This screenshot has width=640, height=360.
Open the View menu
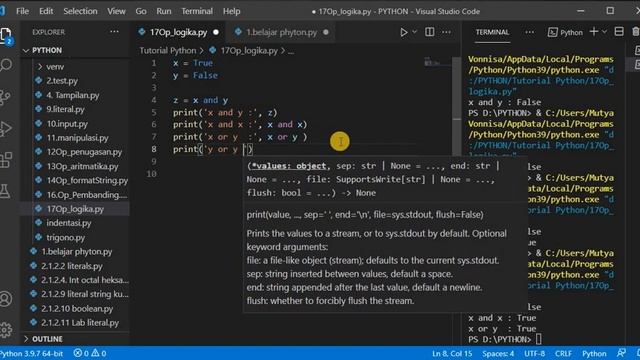coord(116,11)
